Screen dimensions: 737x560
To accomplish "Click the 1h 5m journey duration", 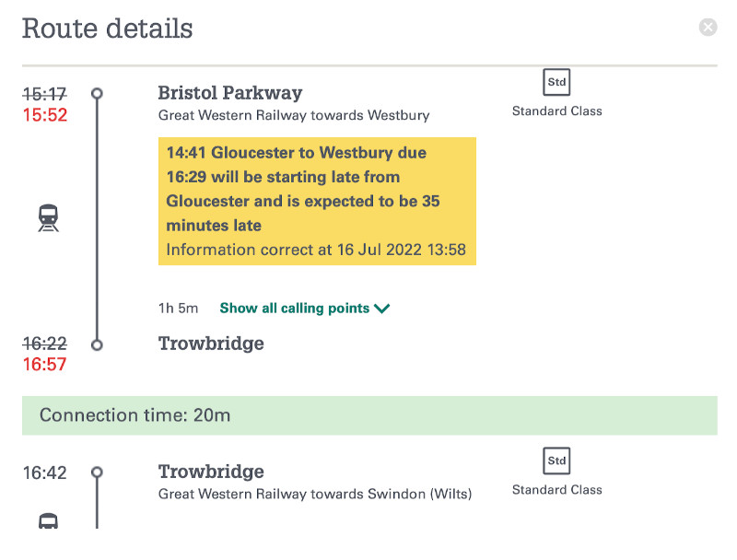I will pos(176,309).
